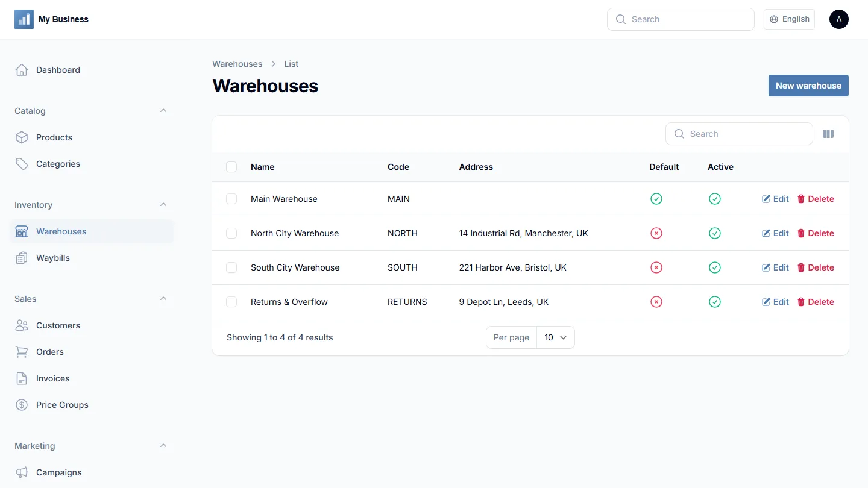Click the Active checkmark for North City Warehouse
The width and height of the screenshot is (868, 488).
[715, 233]
